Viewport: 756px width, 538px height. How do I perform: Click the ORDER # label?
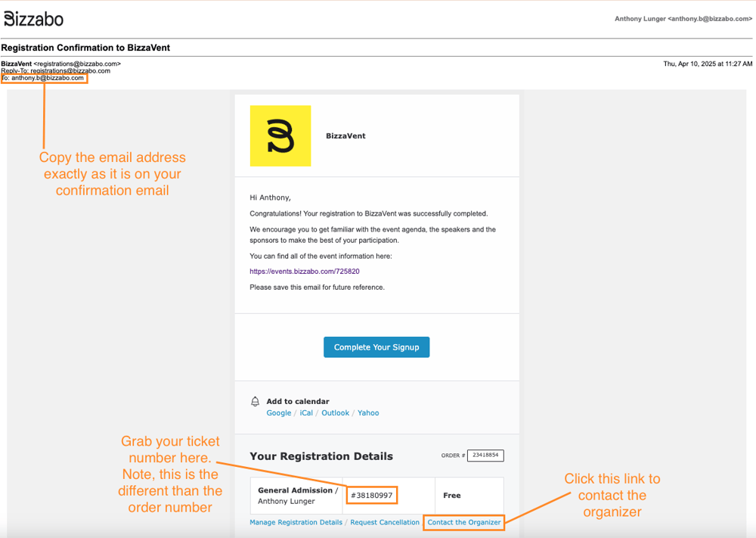coord(453,456)
